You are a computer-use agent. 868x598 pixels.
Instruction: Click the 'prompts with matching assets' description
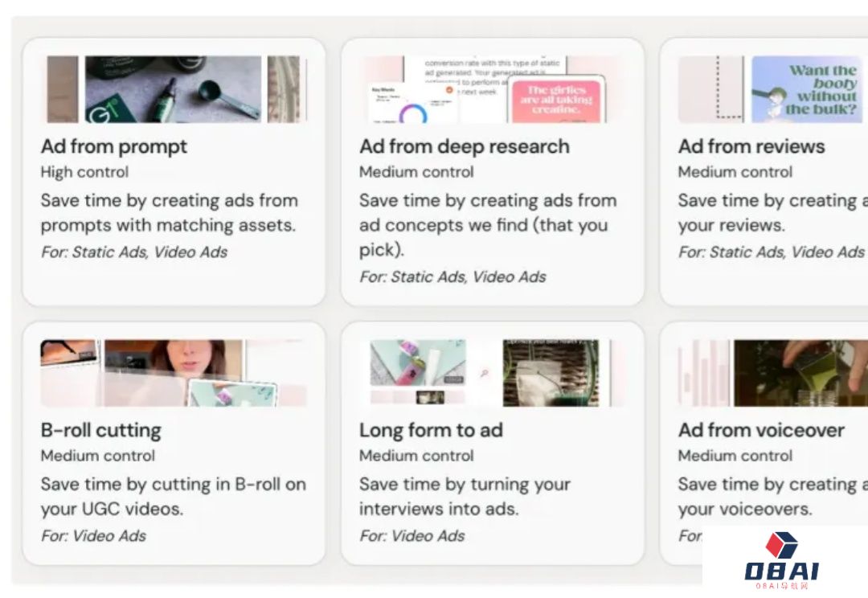point(168,225)
